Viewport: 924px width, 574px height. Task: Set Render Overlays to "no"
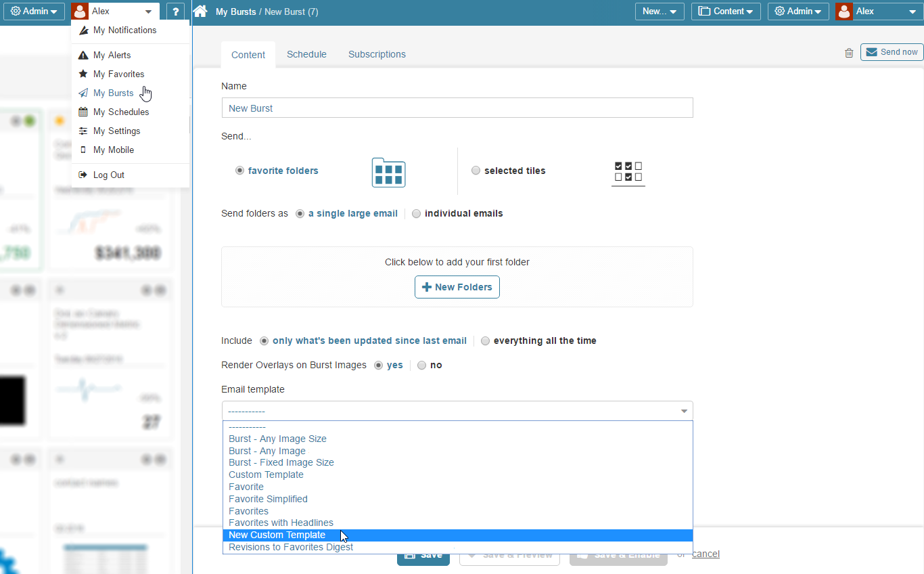(x=422, y=366)
